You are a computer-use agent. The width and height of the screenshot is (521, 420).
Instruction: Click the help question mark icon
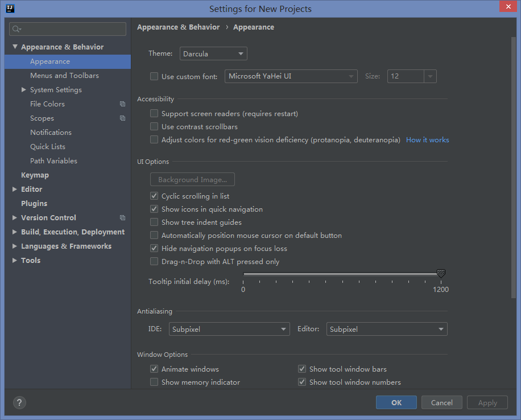(x=19, y=403)
